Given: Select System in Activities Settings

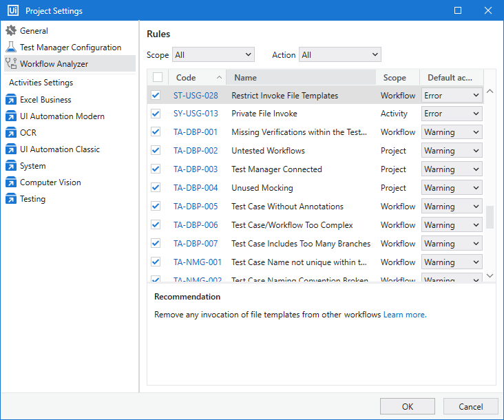Looking at the screenshot, I should point(33,166).
